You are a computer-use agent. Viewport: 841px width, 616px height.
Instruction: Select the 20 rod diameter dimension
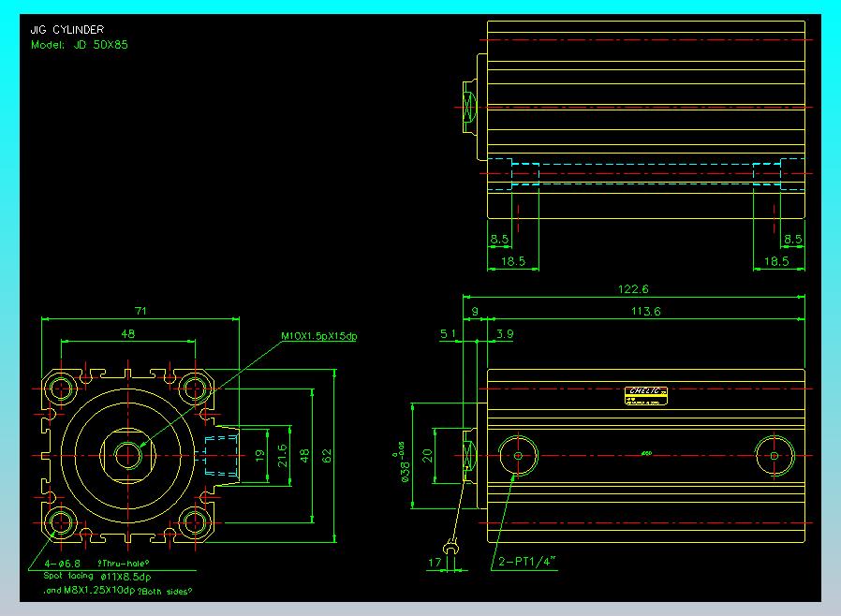point(427,456)
